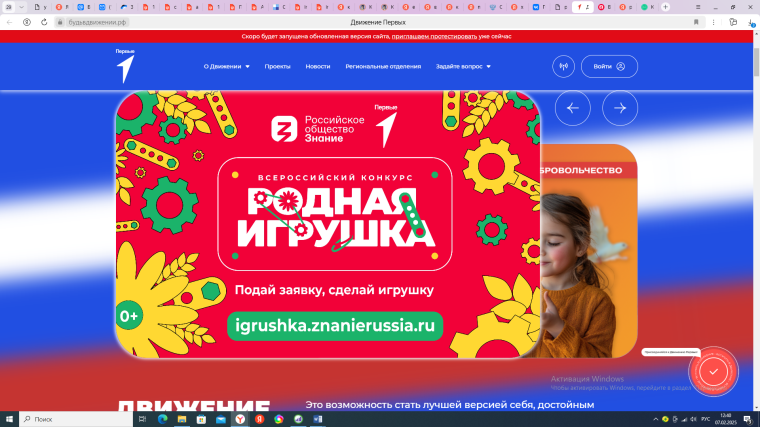Open the clock and date 07.02.2025

tap(726, 419)
